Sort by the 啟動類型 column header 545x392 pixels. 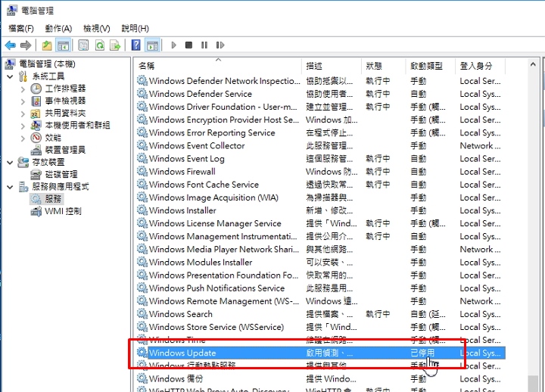click(430, 66)
